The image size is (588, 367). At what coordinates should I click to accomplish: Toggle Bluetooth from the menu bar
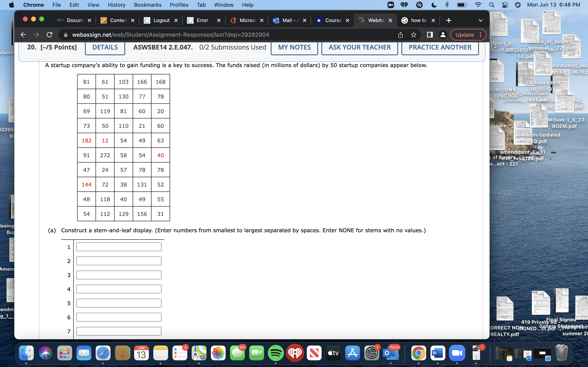click(447, 5)
